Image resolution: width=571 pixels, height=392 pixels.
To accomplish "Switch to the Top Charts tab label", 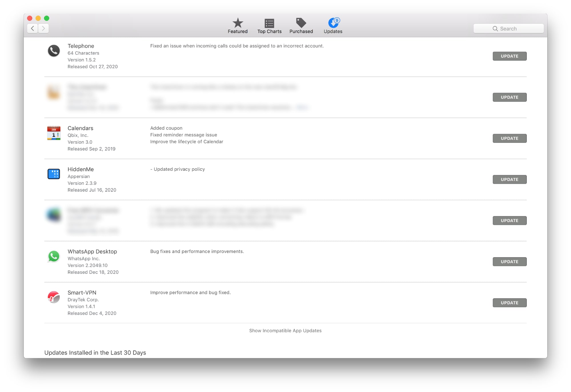I will 269,31.
